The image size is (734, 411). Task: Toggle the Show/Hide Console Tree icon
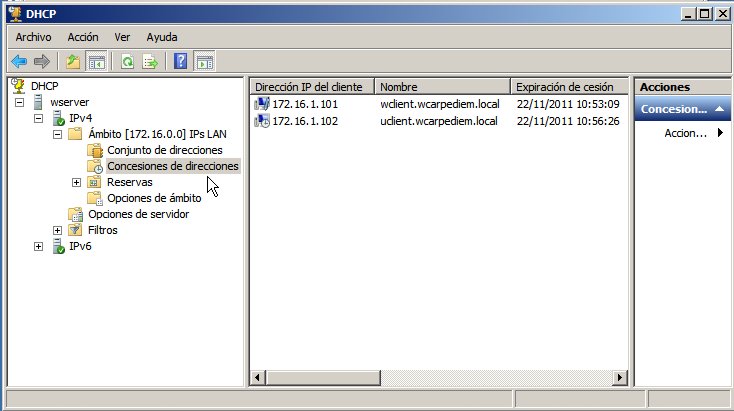pyautogui.click(x=96, y=61)
